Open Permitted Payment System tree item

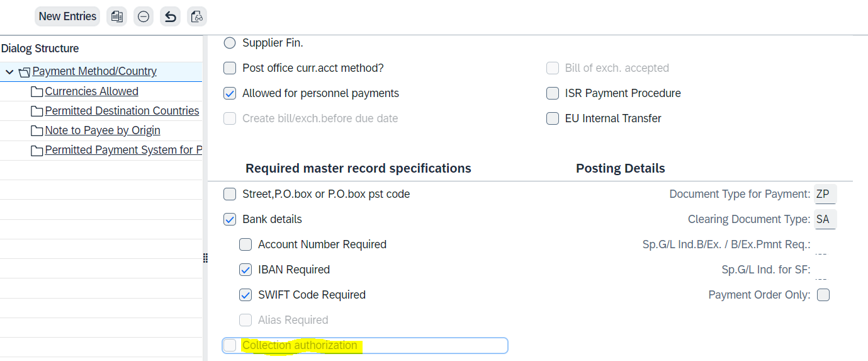123,150
